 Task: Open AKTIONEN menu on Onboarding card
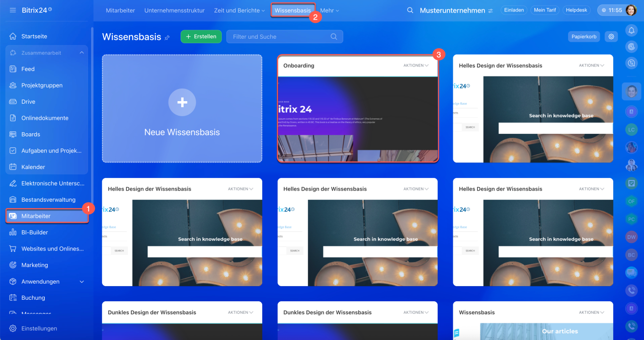click(416, 65)
